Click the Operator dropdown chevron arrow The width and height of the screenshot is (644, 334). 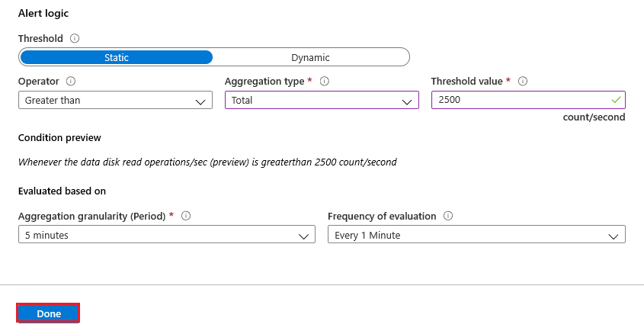click(x=200, y=101)
